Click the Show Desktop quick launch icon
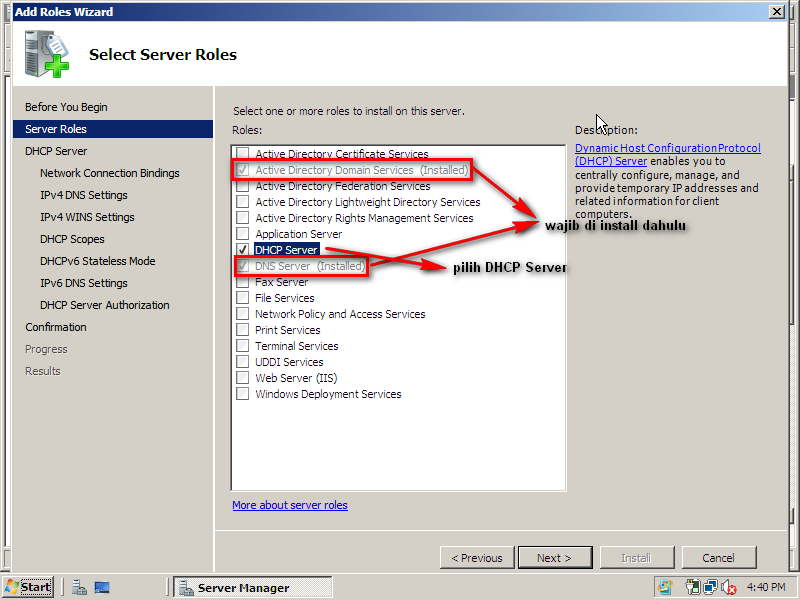The height and width of the screenshot is (600, 800). 102,587
